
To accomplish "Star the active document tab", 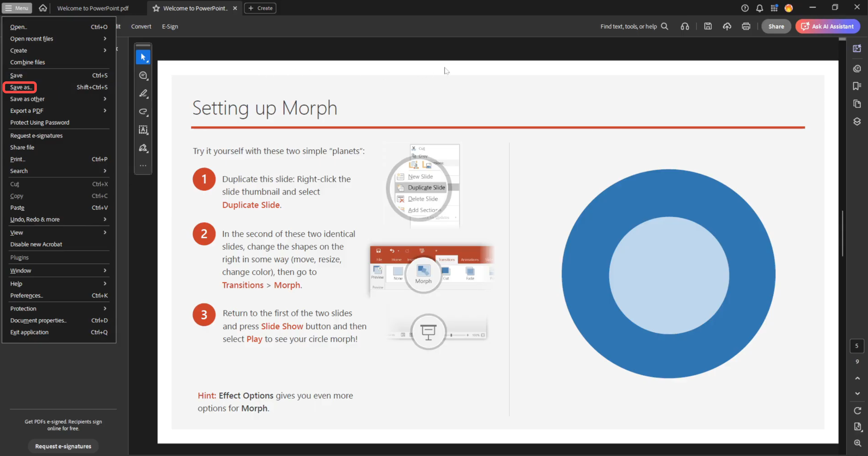I will (x=156, y=8).
